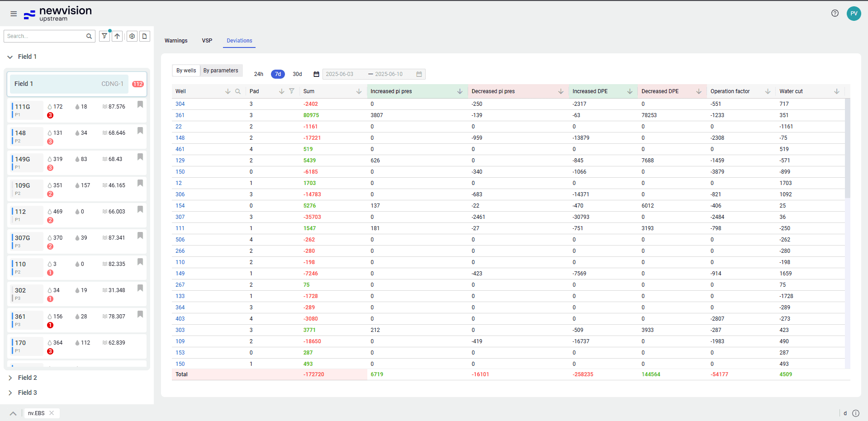Open the Warnings tab
The image size is (868, 421).
[x=176, y=41]
